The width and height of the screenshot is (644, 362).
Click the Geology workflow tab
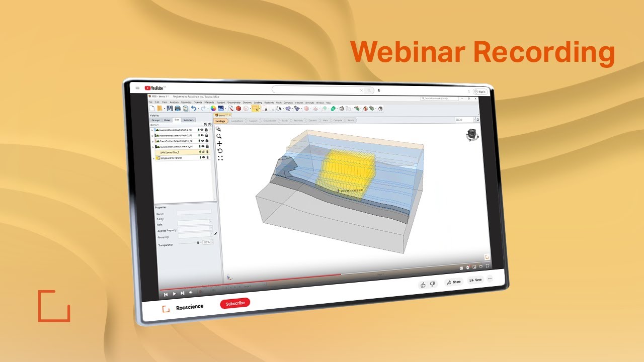click(x=220, y=121)
